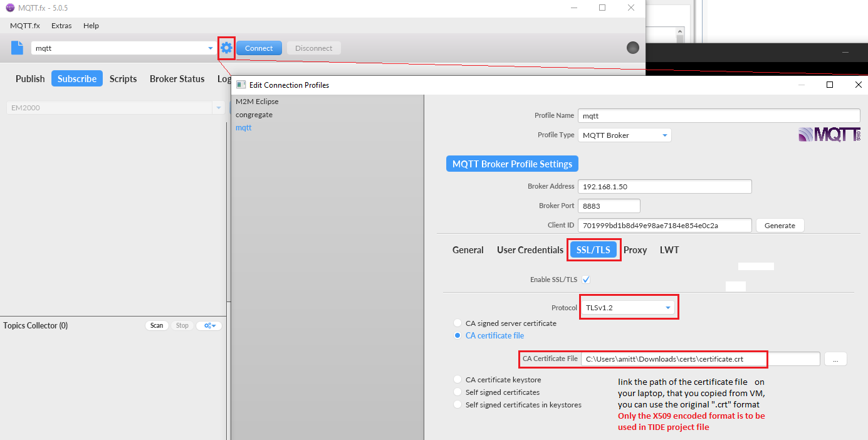Viewport: 868px width, 440px height.
Task: Open the SSL/TLS tab
Action: point(593,249)
